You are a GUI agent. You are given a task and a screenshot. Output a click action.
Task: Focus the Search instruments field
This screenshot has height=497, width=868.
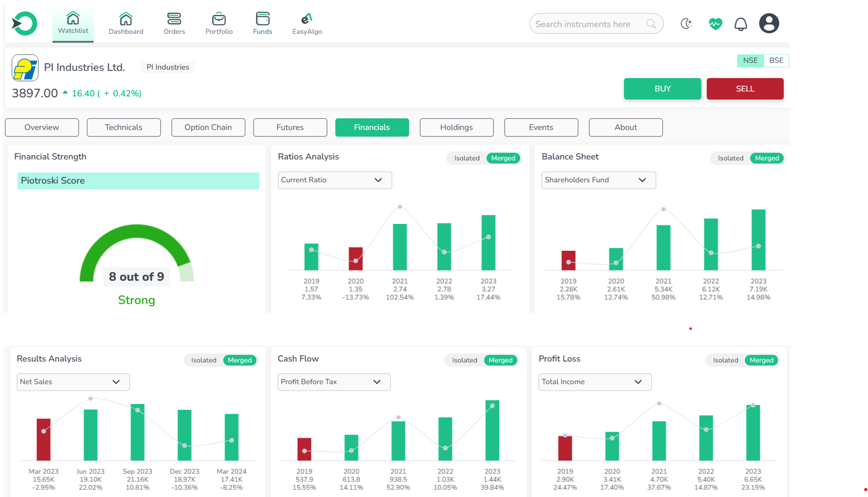596,24
